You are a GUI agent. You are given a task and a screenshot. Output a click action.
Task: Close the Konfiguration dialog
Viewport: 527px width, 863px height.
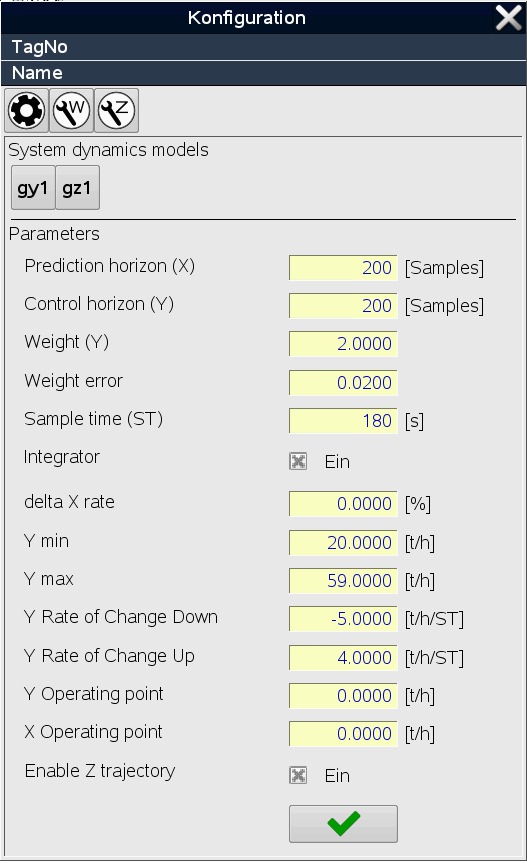click(x=508, y=18)
